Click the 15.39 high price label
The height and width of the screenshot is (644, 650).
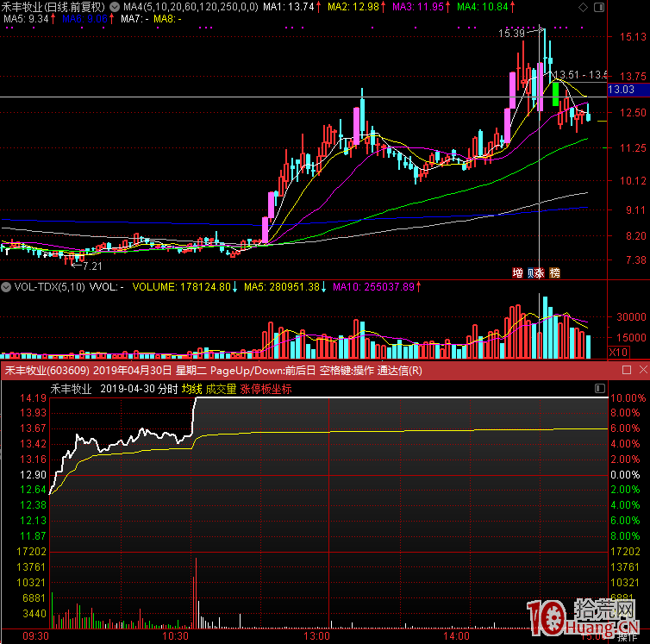511,33
